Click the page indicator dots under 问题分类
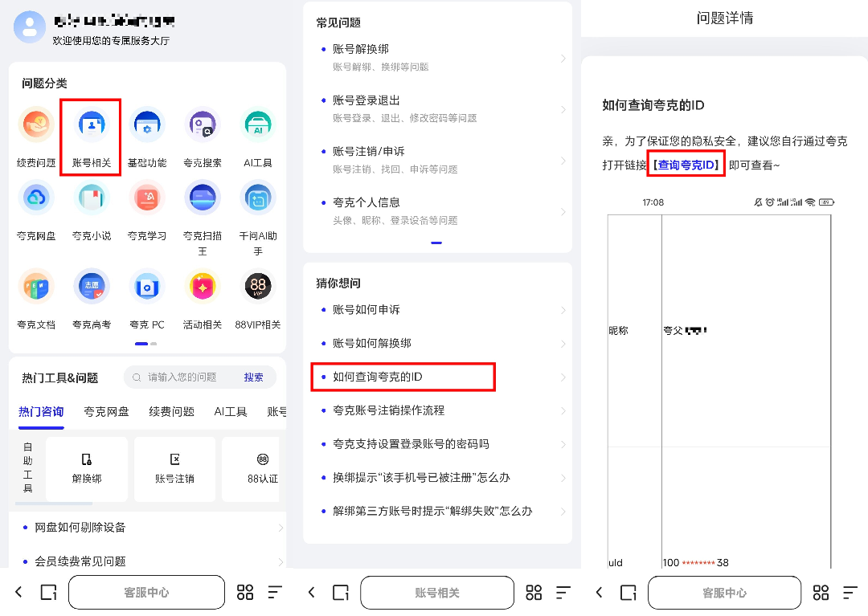This screenshot has width=868, height=616. (x=146, y=344)
